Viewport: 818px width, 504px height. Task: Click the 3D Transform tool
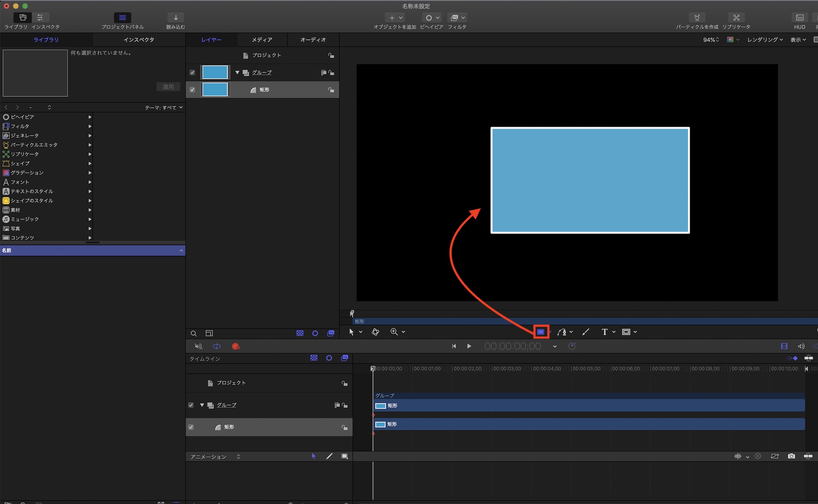[x=375, y=332]
